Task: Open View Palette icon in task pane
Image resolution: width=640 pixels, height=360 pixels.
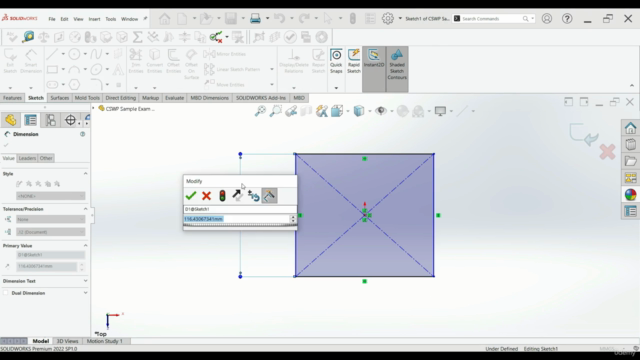Action: 630,178
